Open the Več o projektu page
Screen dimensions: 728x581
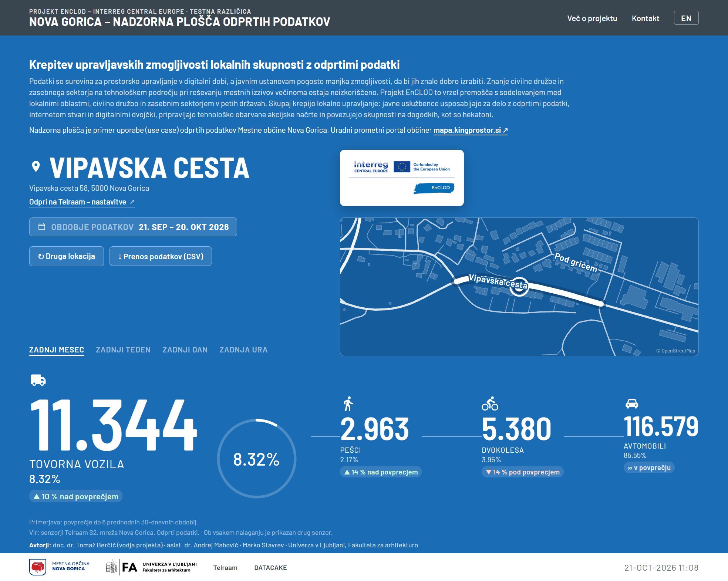click(x=592, y=18)
